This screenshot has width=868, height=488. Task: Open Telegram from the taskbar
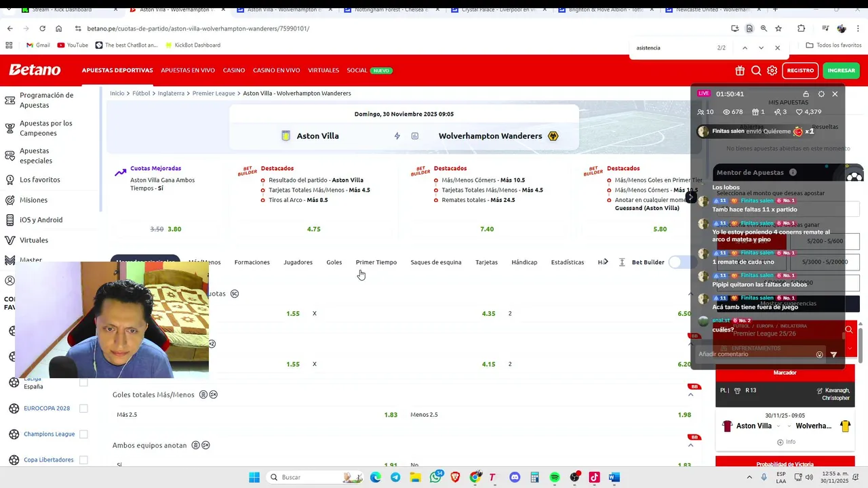[395, 477]
